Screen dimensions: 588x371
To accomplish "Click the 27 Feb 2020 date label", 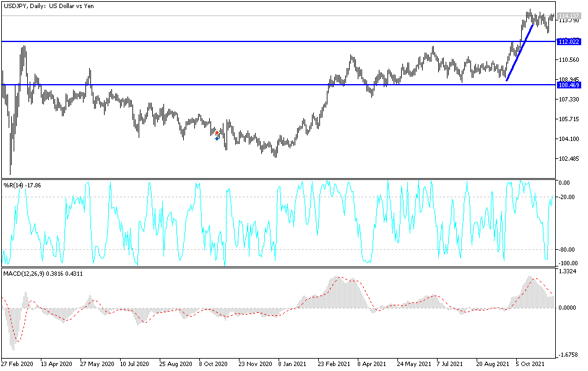I will click(17, 364).
